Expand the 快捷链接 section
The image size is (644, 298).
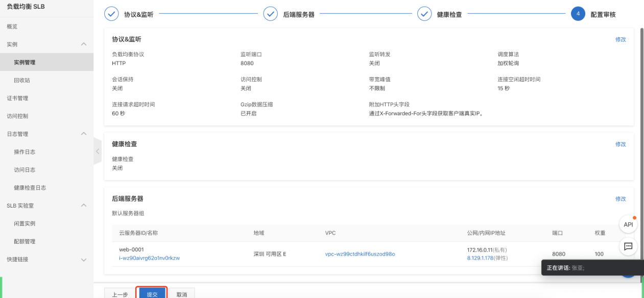click(x=83, y=259)
